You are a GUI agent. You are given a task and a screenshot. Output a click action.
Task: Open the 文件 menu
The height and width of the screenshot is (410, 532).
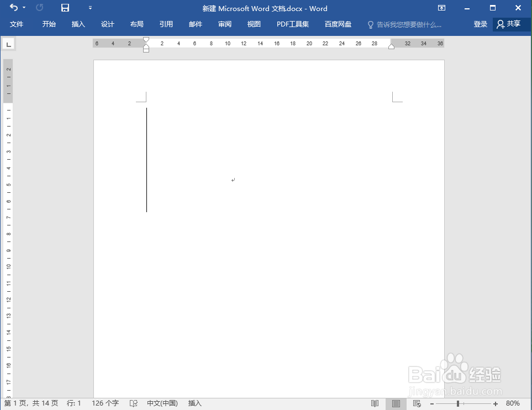tap(16, 24)
